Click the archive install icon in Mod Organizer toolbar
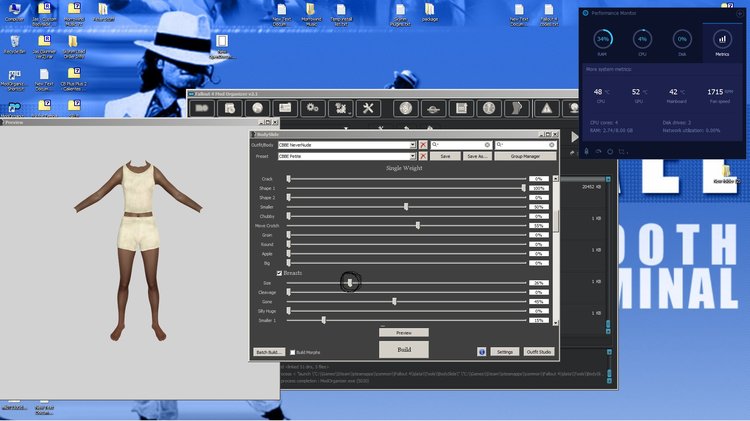 230,109
